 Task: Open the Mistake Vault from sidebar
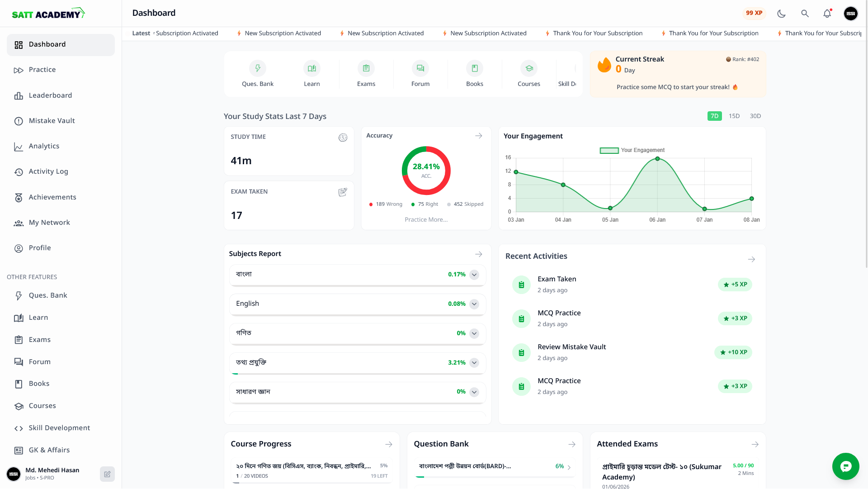click(x=52, y=121)
